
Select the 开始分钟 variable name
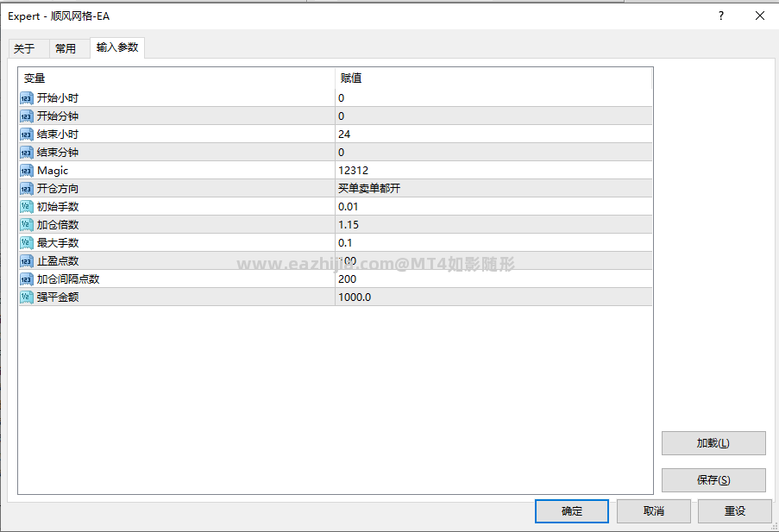click(58, 116)
